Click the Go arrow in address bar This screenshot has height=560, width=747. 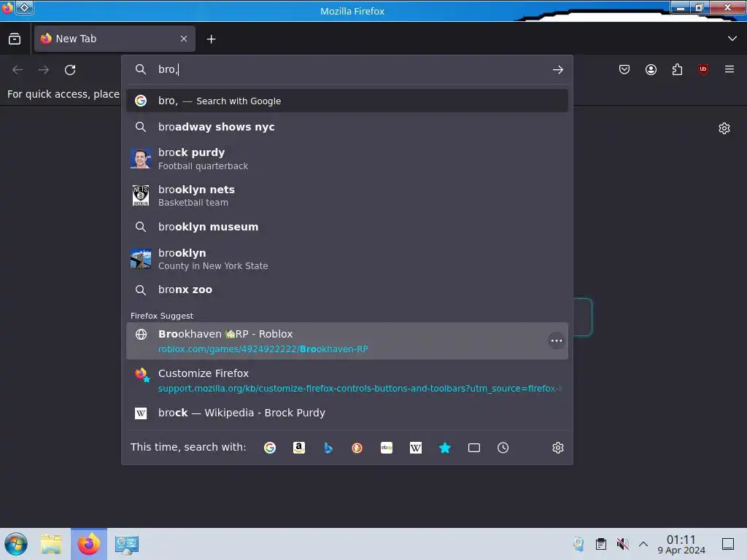click(558, 70)
